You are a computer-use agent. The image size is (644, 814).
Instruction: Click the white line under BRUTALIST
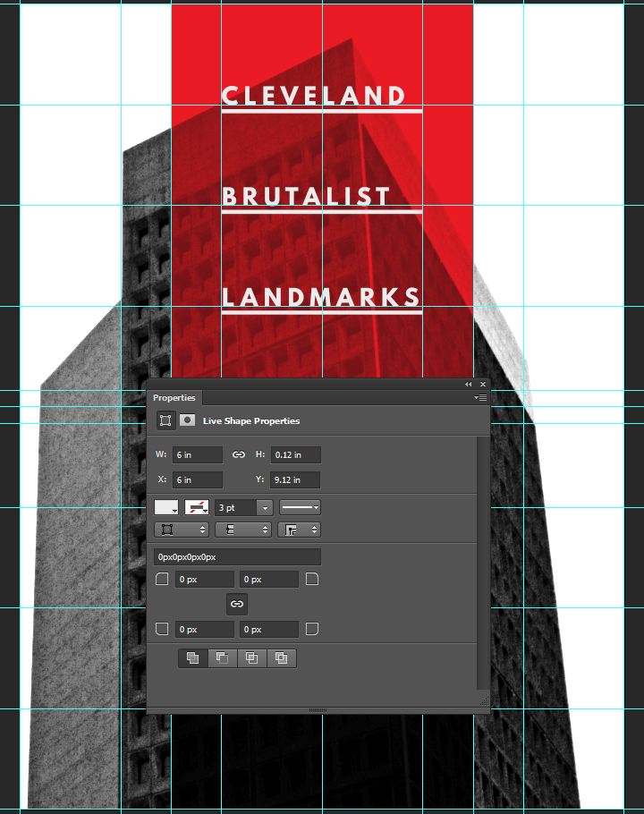coord(322,211)
